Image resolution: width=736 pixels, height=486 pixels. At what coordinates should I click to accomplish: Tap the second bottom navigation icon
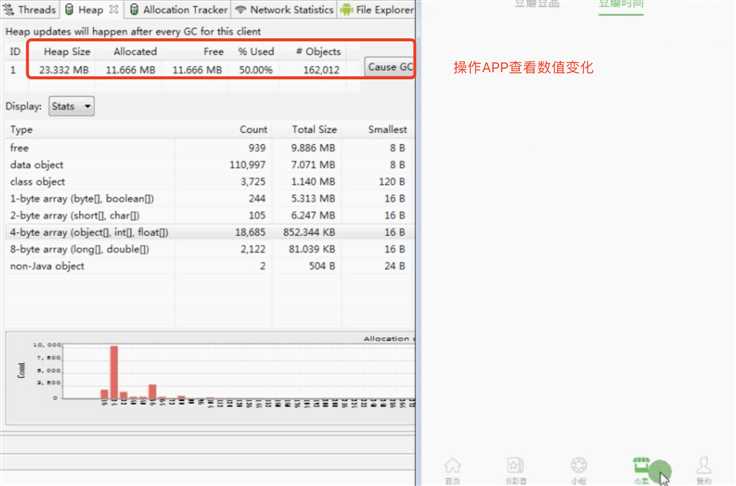515,466
